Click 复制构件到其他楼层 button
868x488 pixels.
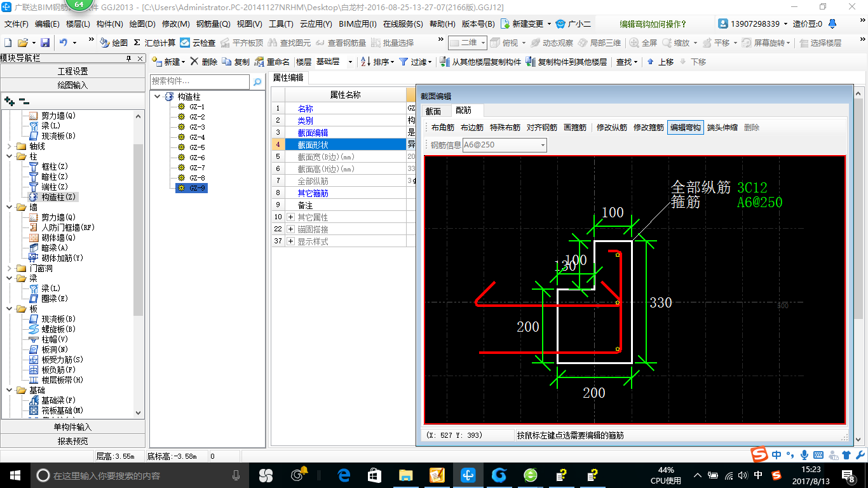point(567,62)
